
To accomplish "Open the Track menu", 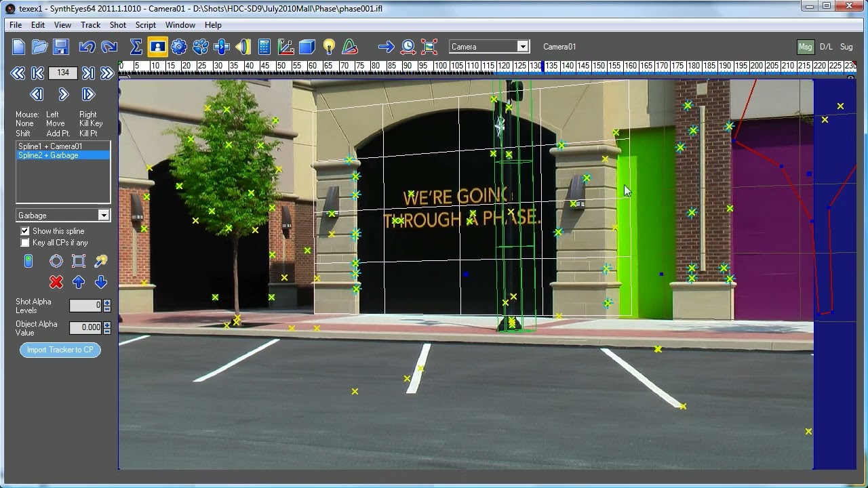I will [90, 25].
